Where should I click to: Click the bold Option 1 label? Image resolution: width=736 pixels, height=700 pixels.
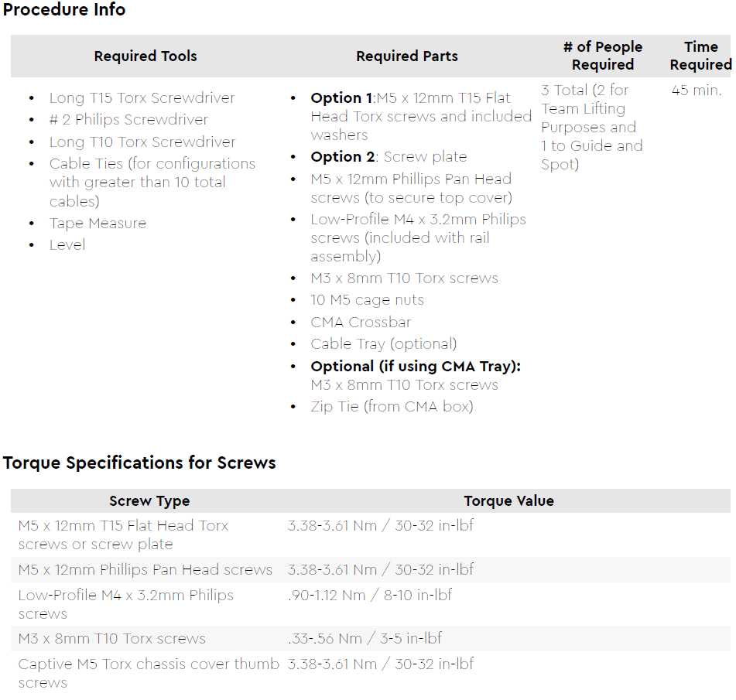tap(341, 97)
